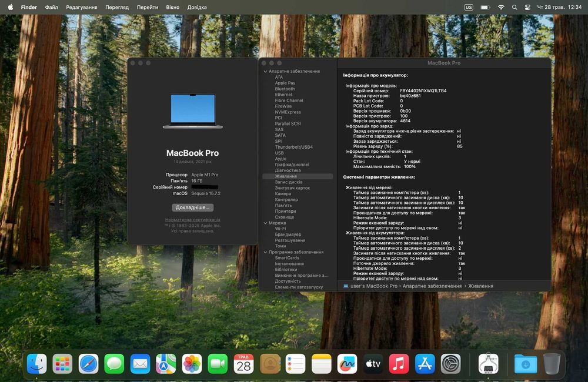
Task: Open System Settings gear in Dock
Action: (451, 364)
